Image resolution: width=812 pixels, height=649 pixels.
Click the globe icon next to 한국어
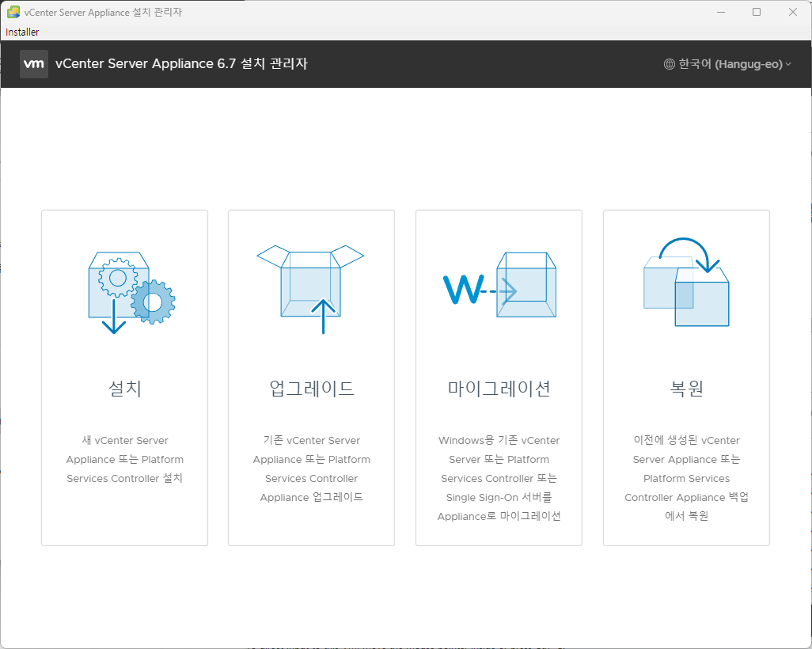pyautogui.click(x=669, y=64)
